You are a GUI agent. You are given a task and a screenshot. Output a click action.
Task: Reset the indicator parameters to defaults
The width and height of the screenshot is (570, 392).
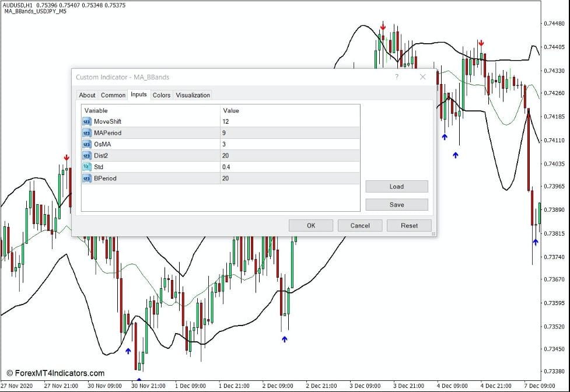[410, 225]
